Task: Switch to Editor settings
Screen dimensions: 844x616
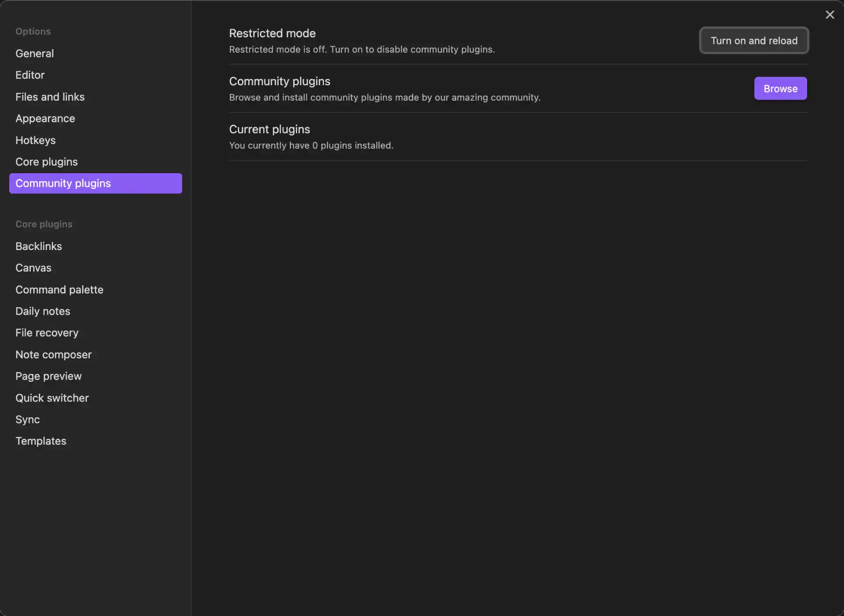Action: coord(30,75)
